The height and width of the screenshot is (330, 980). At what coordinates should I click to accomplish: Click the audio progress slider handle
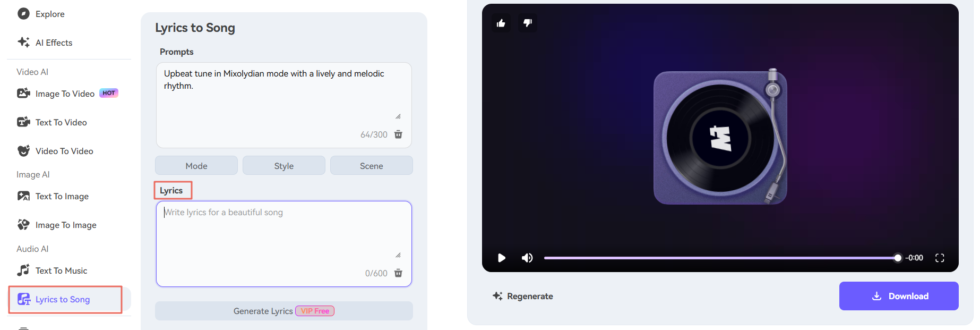tap(898, 258)
